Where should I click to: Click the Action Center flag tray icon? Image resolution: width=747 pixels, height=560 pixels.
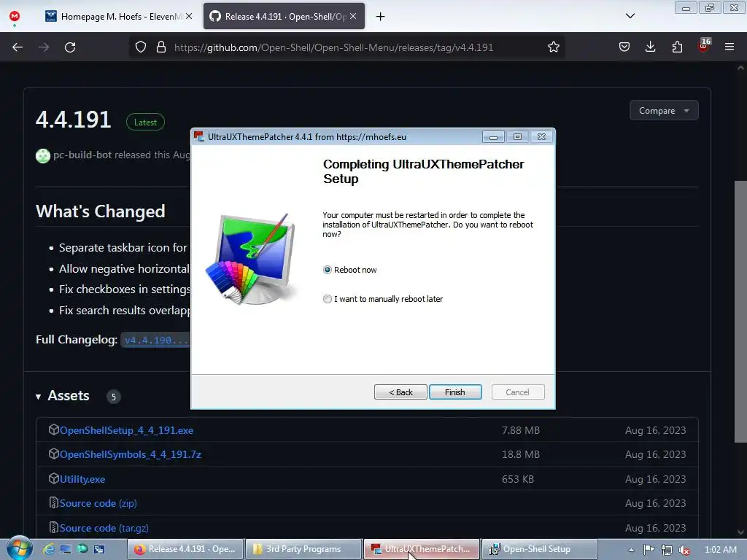(x=649, y=550)
